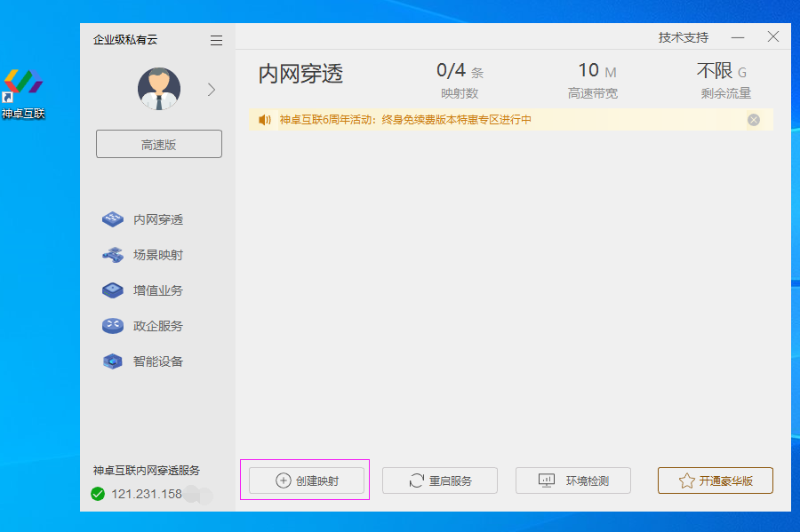Open the 智能设备 panel
The height and width of the screenshot is (532, 800).
144,361
